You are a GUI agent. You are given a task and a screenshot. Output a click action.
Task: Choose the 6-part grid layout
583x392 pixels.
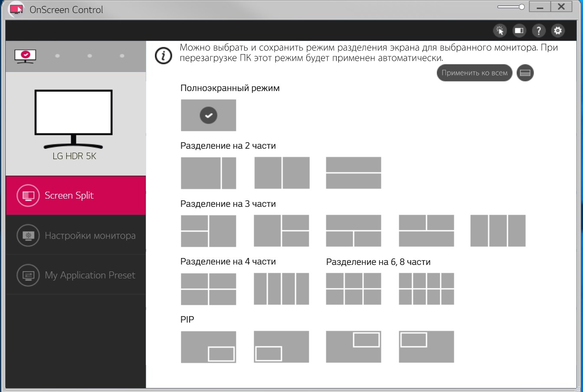point(354,289)
